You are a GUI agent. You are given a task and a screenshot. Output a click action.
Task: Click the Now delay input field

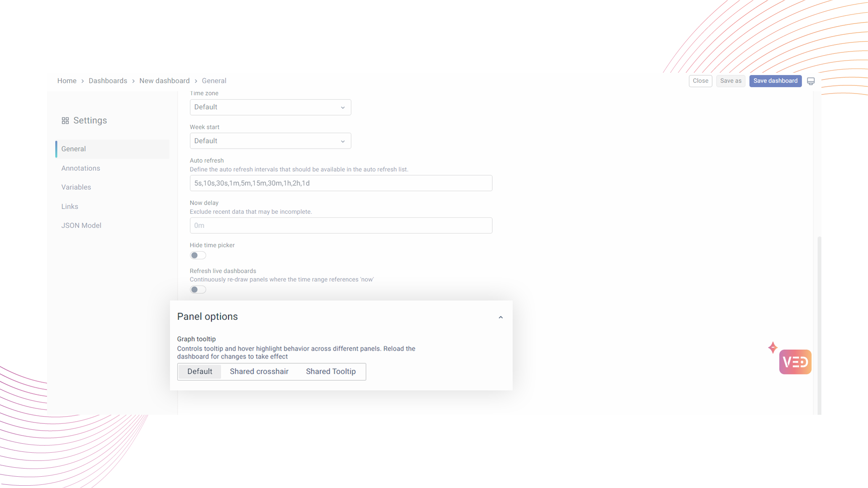(x=340, y=225)
